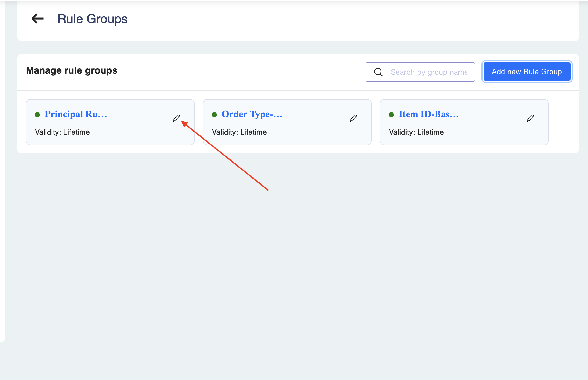Click Validity: Lifetime text on Item ID card
The width and height of the screenshot is (588, 380).
click(x=416, y=132)
